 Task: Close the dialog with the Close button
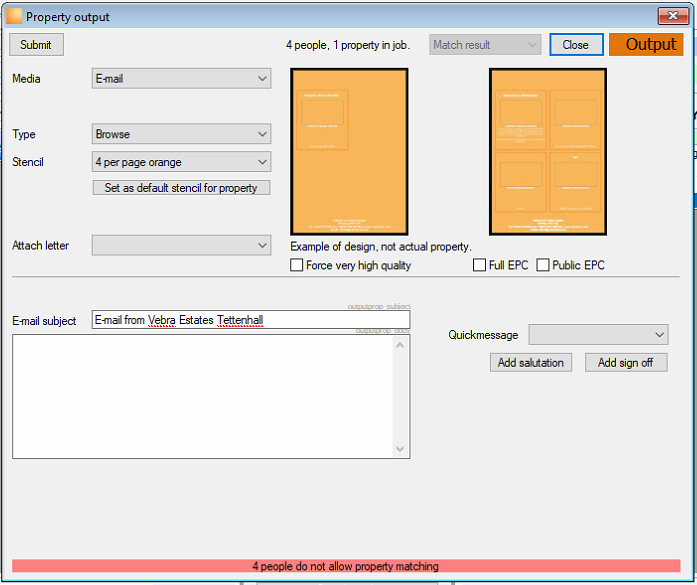click(576, 44)
